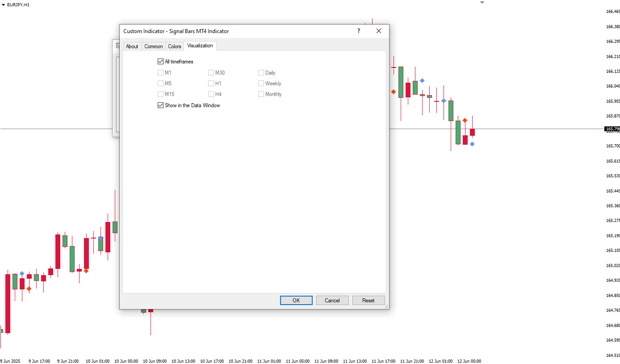Click the '12 Jun 01:00' time label

(440, 361)
